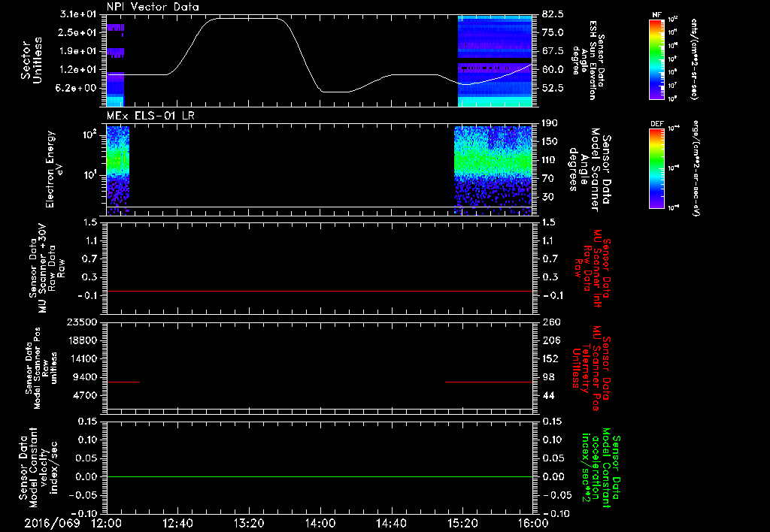This screenshot has width=770, height=532.
Task: Click the green constant velocity line
Action: point(320,476)
